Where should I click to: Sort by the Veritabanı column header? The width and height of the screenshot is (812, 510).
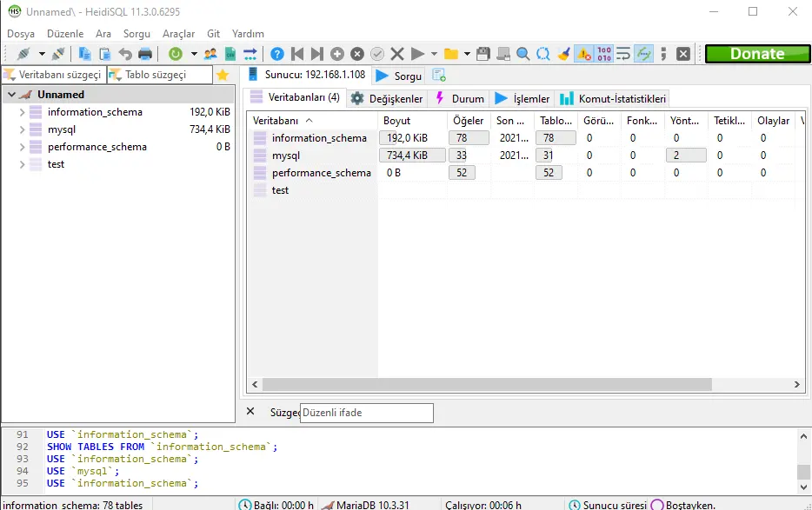click(312, 121)
